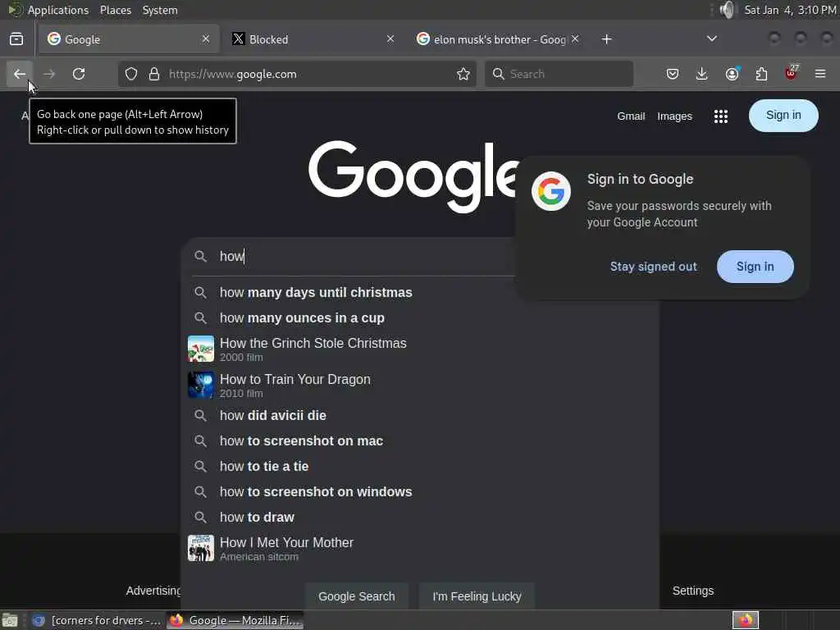Switch to the Blocked X tab
The image size is (840, 630).
tap(313, 39)
